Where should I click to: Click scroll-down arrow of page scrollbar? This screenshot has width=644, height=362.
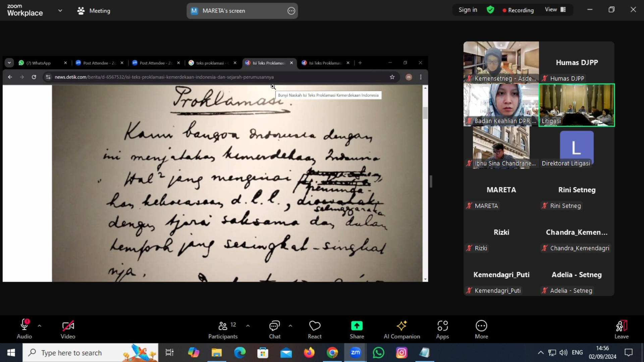[425, 279]
